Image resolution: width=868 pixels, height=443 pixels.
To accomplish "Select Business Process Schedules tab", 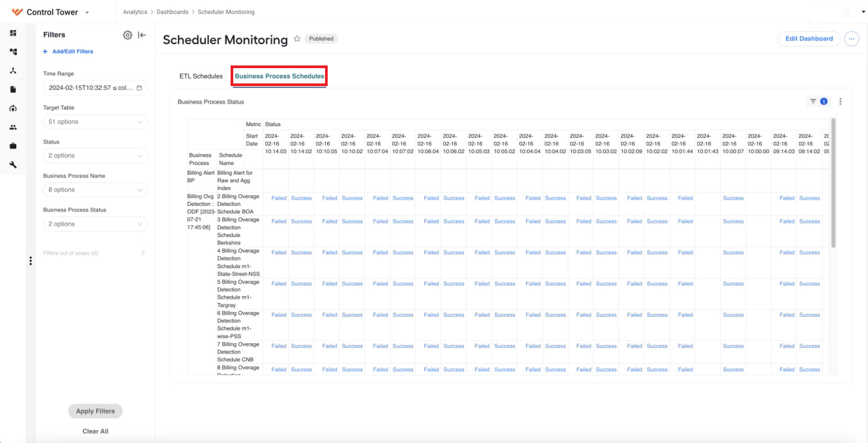I will (x=279, y=76).
